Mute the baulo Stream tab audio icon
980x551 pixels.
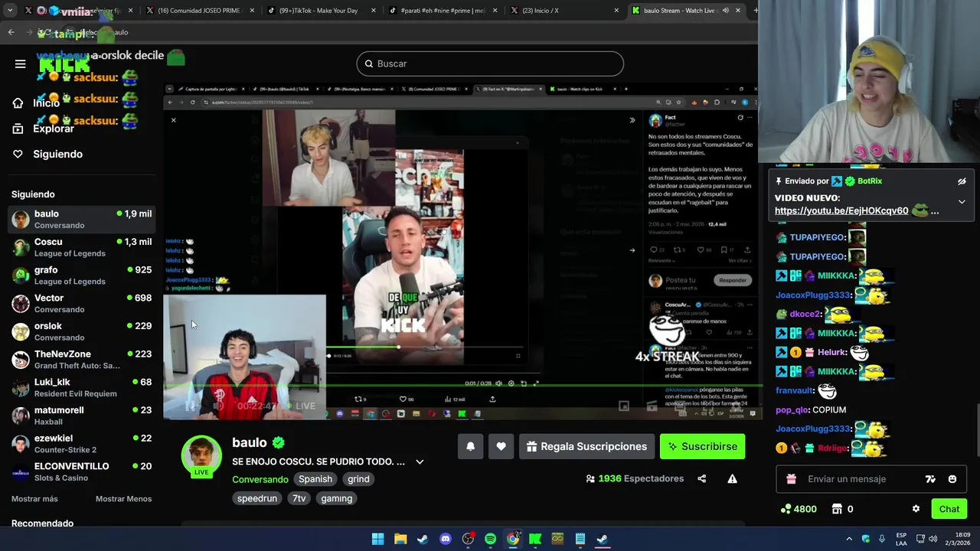(725, 11)
